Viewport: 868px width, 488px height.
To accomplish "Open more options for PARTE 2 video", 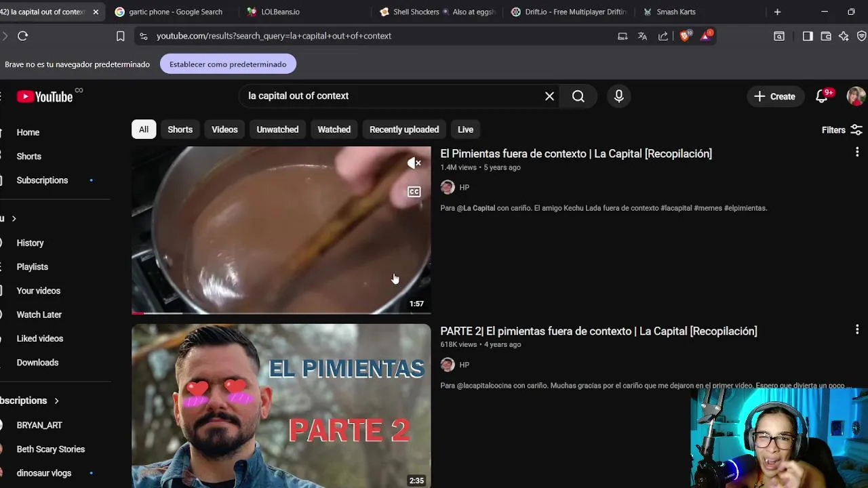I will pos(857,330).
